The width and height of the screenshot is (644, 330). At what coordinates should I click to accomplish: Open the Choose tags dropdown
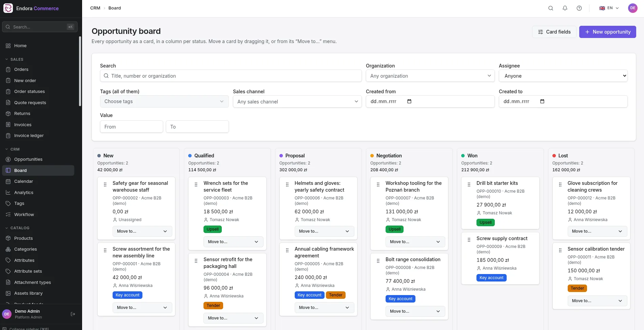tap(164, 101)
